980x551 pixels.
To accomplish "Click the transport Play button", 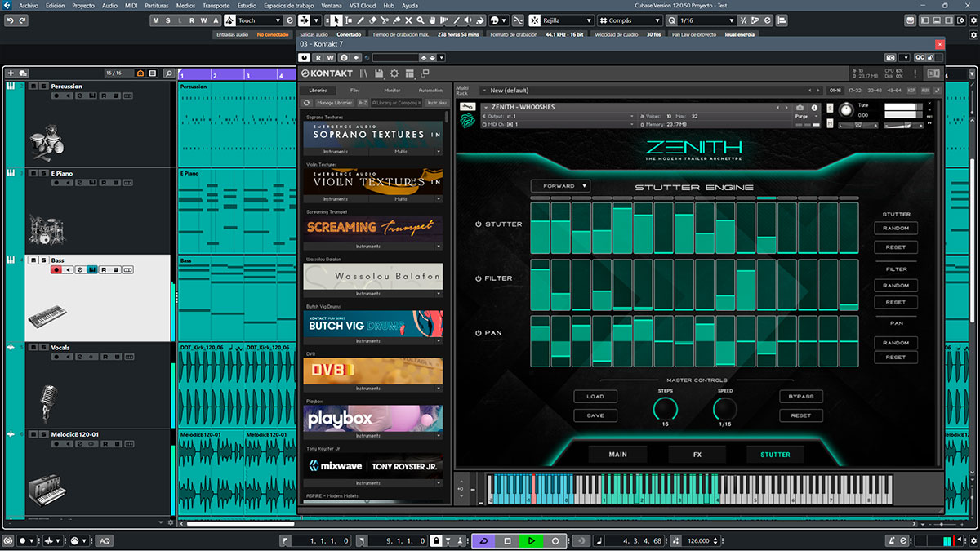I will pyautogui.click(x=532, y=540).
